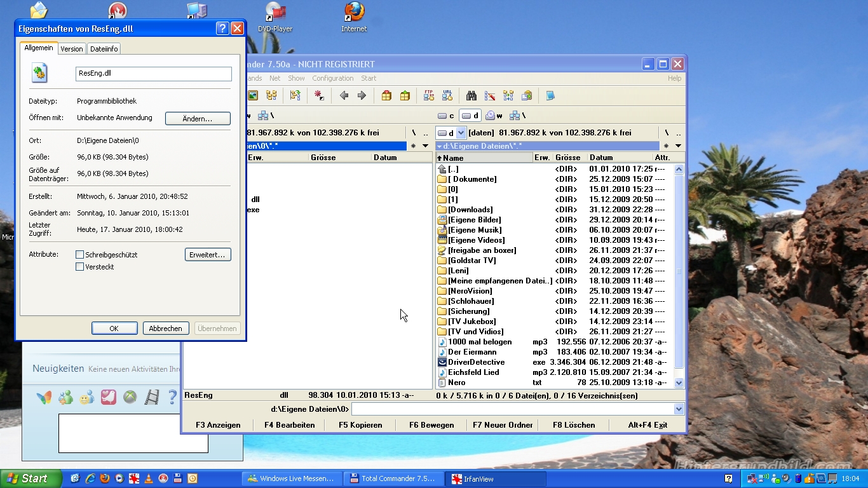
Task: Expand the command line history dropdown
Action: 679,409
